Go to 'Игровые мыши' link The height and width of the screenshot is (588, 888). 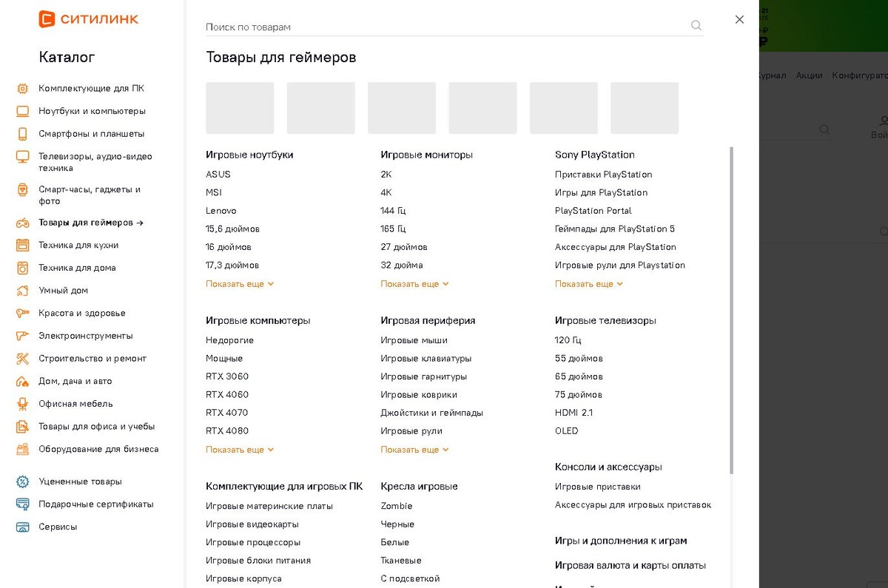click(x=414, y=340)
